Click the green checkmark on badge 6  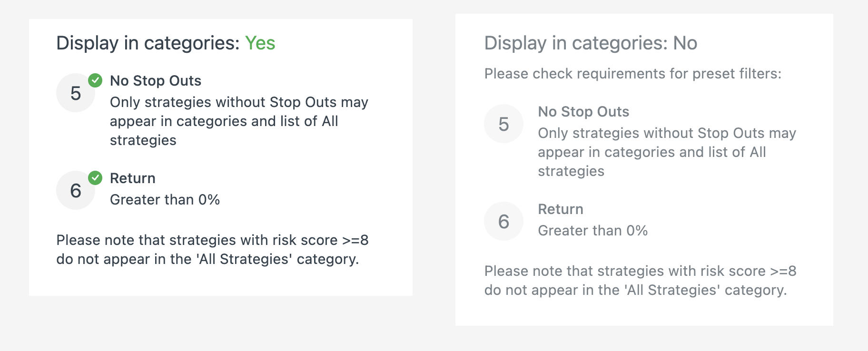tap(95, 178)
